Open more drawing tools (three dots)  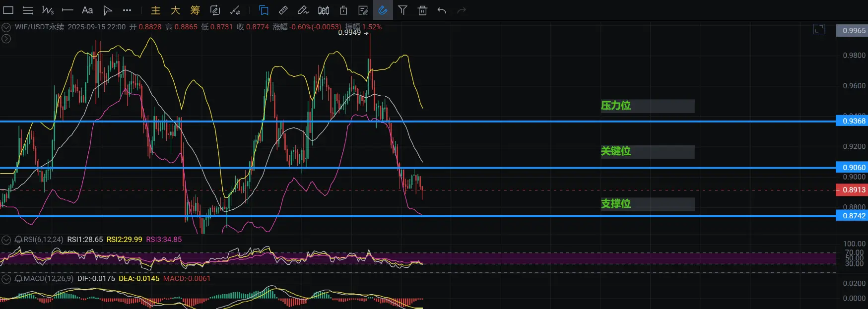click(x=127, y=10)
